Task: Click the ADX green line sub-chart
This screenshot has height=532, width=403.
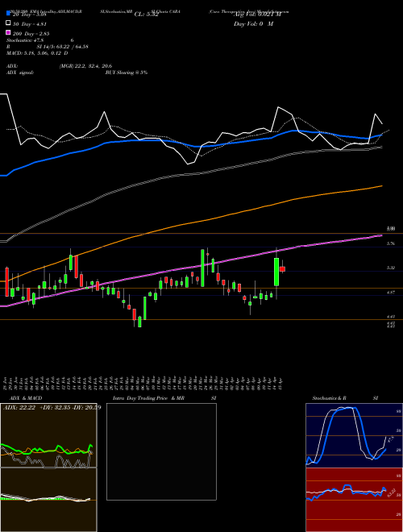Action: (48, 435)
